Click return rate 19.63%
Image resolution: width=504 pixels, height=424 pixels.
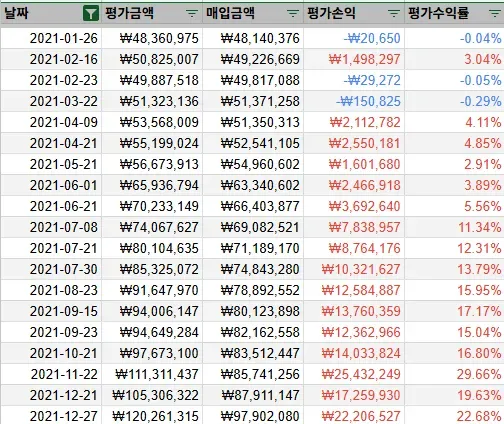coord(479,395)
